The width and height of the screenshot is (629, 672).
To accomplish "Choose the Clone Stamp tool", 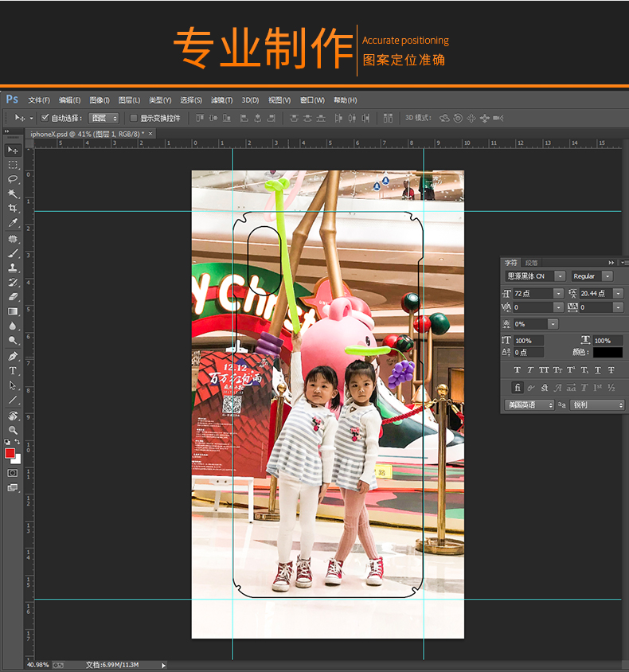I will (13, 268).
